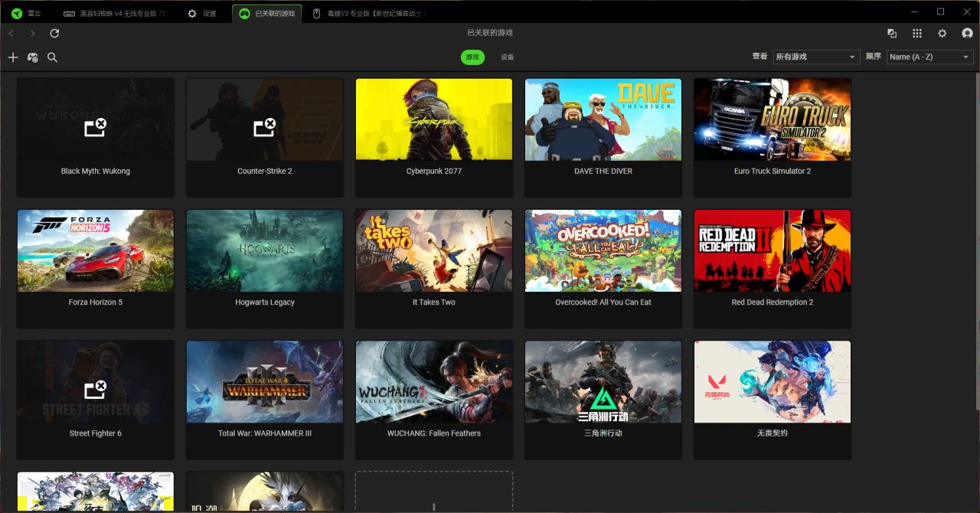Select the Total War: WARHAMMER III cover

coord(265,381)
